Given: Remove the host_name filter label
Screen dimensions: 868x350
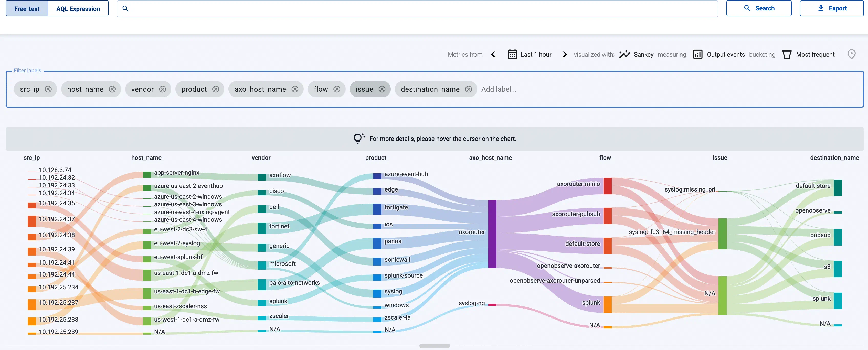Looking at the screenshot, I should (x=112, y=89).
